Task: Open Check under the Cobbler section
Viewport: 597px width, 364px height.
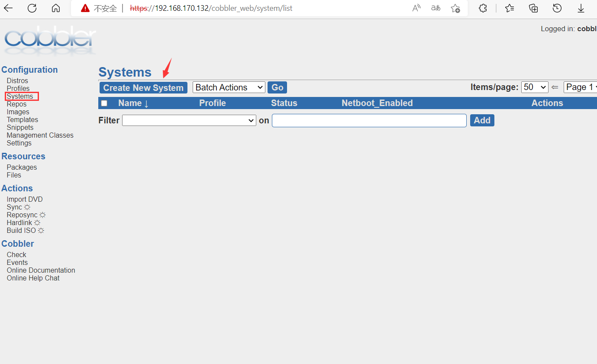Action: 16,255
